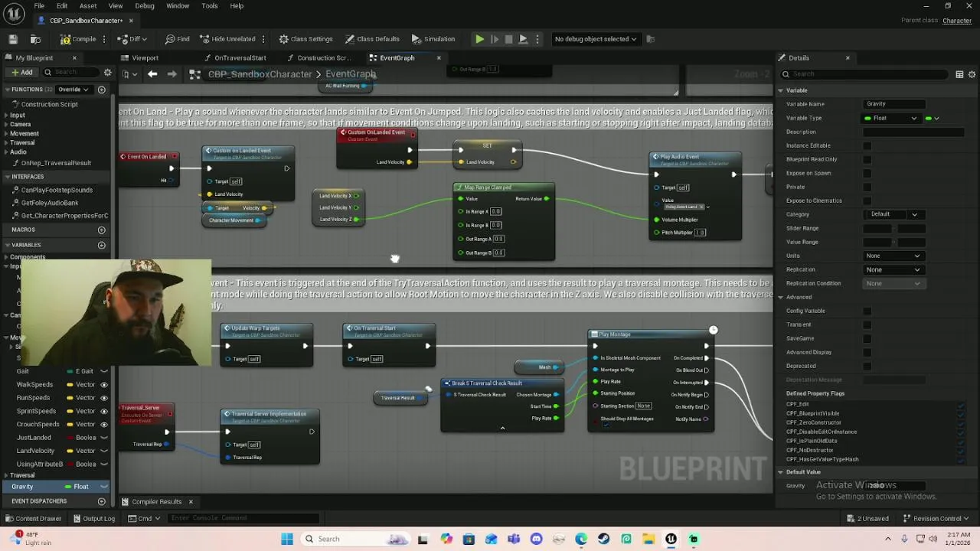Image resolution: width=980 pixels, height=551 pixels.
Task: Open the Edit menu
Action: 62,5
